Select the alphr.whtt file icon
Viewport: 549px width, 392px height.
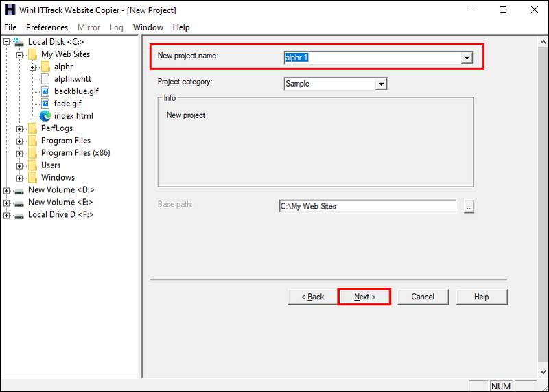tap(45, 79)
